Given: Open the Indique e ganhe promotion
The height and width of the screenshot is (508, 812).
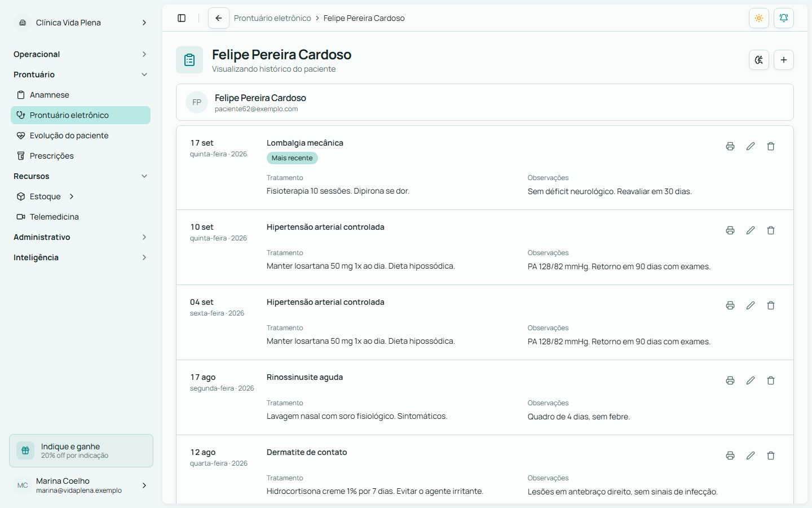Looking at the screenshot, I should point(81,450).
